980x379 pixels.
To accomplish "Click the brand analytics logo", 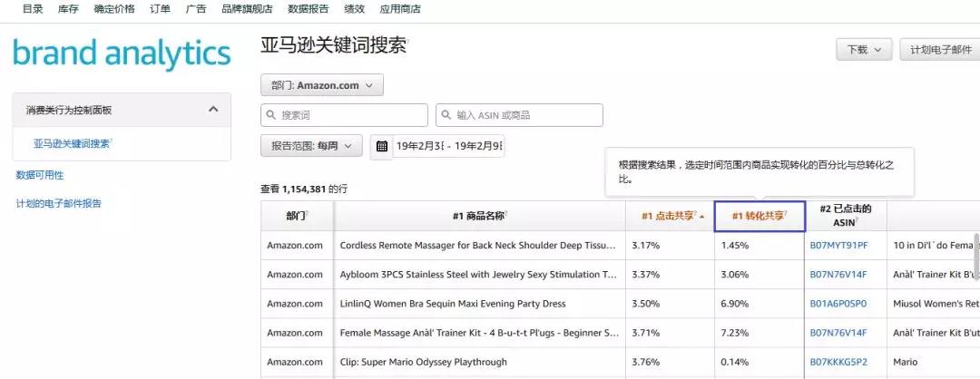I will tap(122, 54).
